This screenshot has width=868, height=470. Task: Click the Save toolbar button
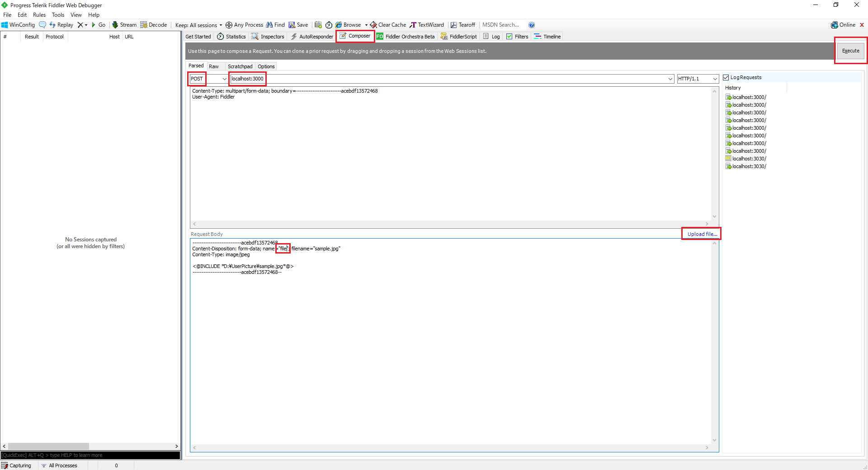point(298,25)
